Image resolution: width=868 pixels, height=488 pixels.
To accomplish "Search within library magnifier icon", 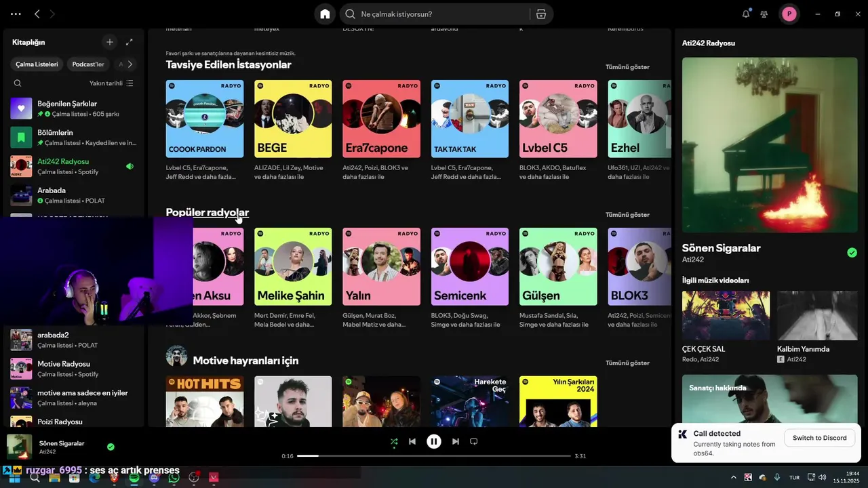I will (18, 83).
